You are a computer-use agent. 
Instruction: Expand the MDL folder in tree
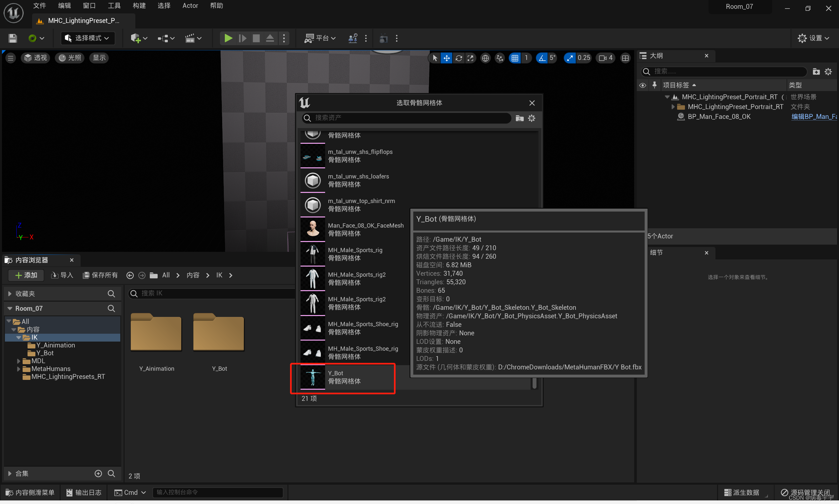[x=19, y=361]
